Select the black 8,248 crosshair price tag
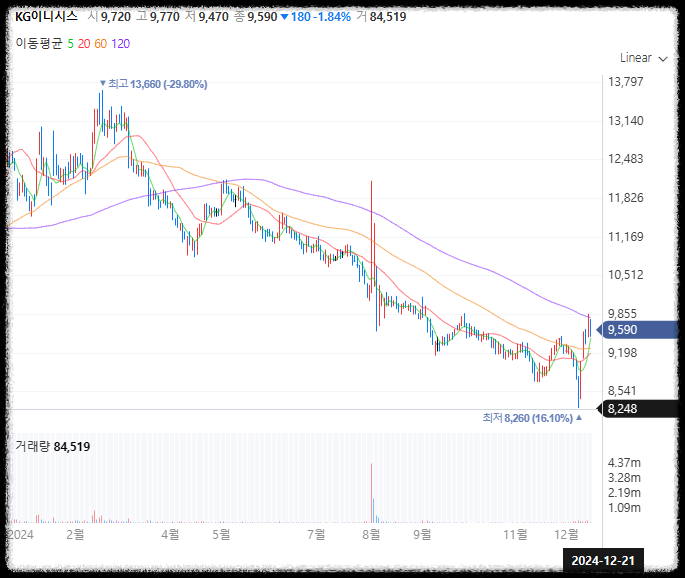The height and width of the screenshot is (578, 685). tap(638, 409)
